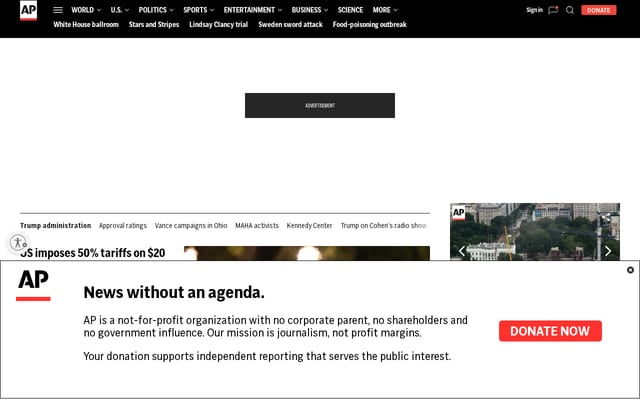Go to next slide in the carousel

(x=608, y=251)
